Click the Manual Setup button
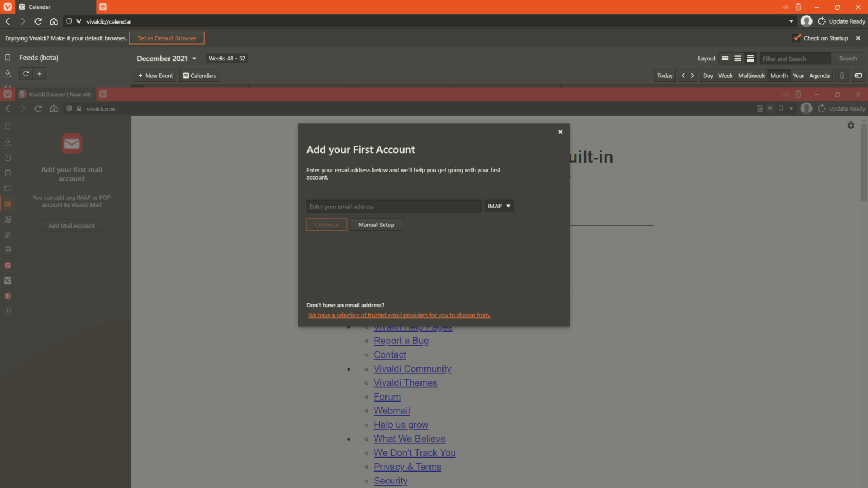868x488 pixels. pyautogui.click(x=376, y=224)
